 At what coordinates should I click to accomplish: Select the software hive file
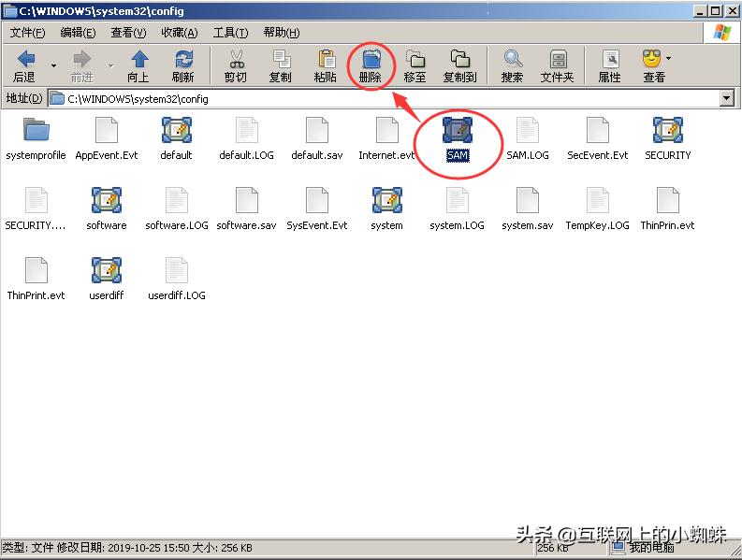pyautogui.click(x=107, y=209)
